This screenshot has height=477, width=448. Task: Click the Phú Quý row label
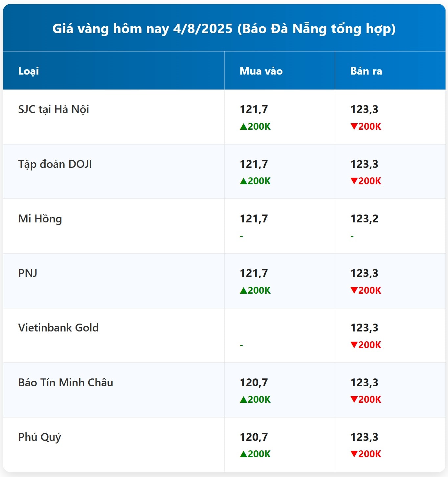[40, 437]
